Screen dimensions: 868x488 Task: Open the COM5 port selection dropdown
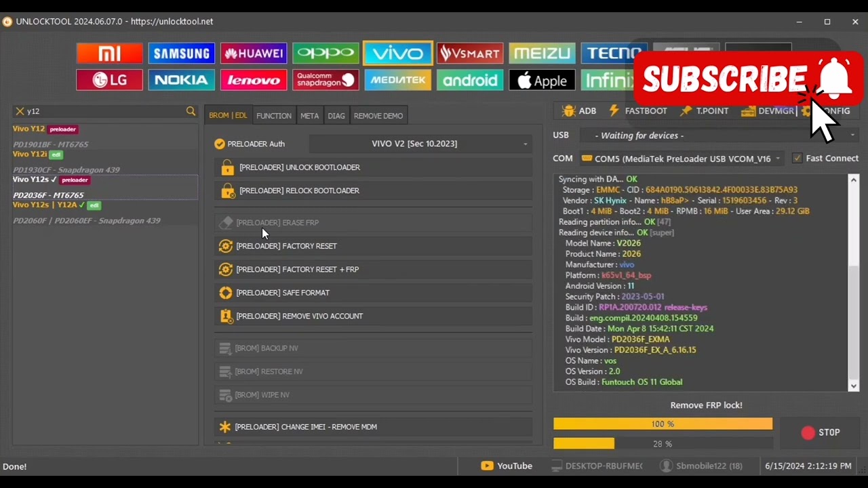point(682,159)
